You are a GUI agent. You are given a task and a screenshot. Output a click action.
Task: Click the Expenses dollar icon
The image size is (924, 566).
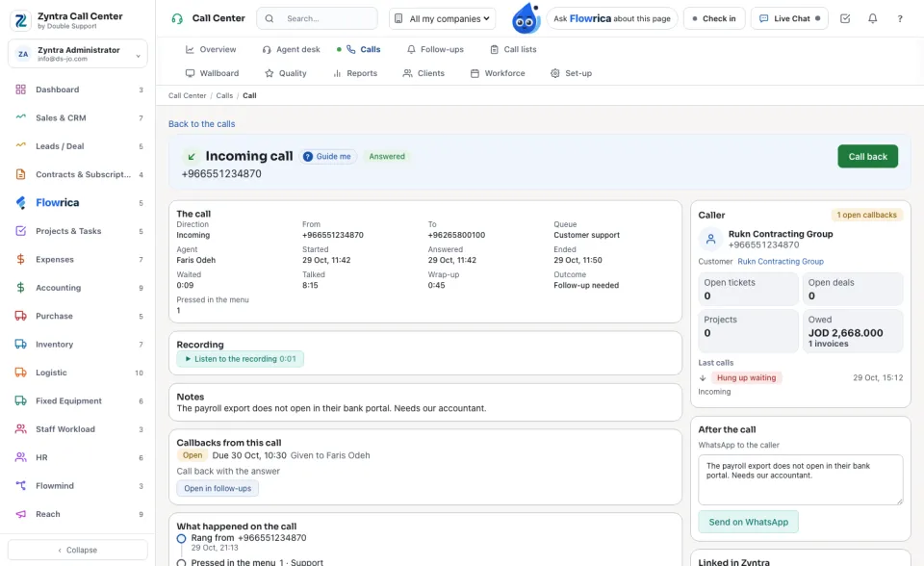click(20, 260)
